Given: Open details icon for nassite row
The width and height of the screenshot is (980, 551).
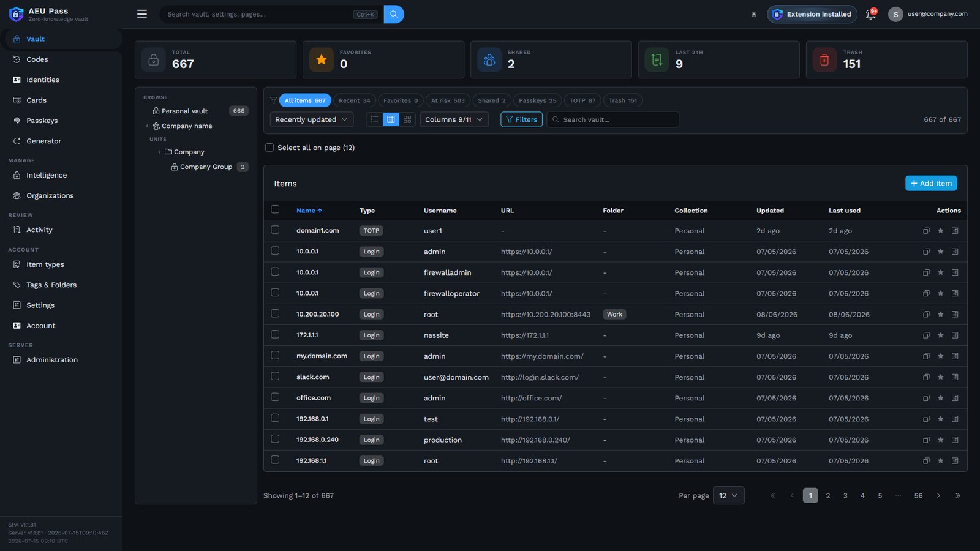Looking at the screenshot, I should pos(955,335).
